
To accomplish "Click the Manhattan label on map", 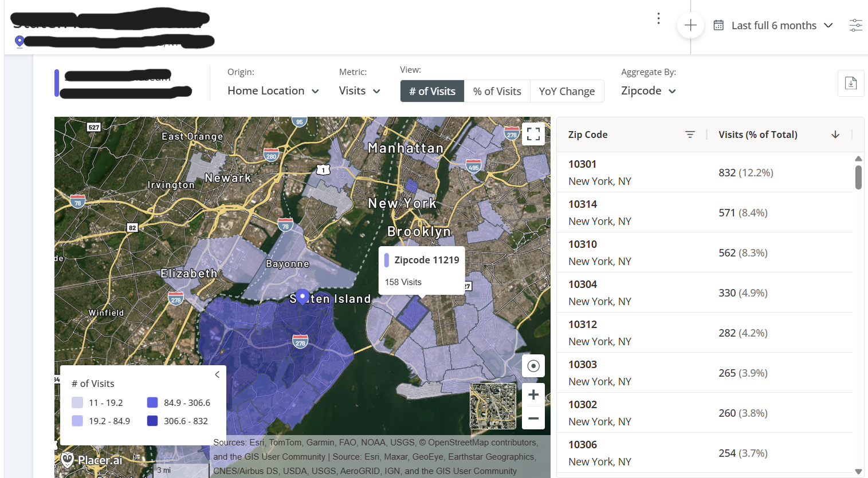I will pyautogui.click(x=406, y=148).
